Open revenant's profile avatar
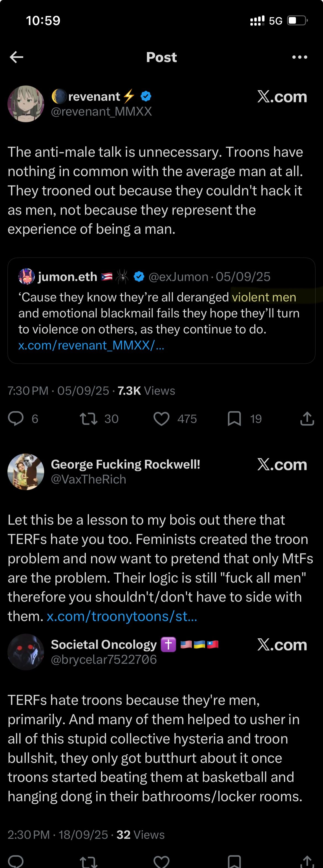 26,104
